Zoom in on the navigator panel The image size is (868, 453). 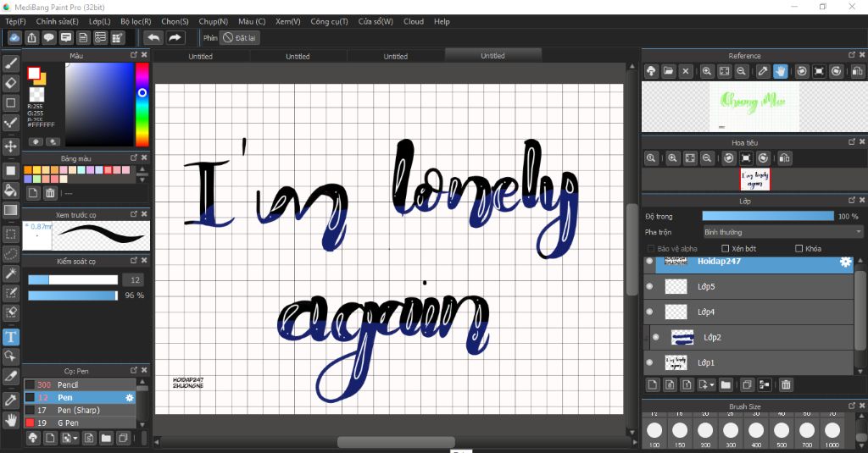click(672, 158)
